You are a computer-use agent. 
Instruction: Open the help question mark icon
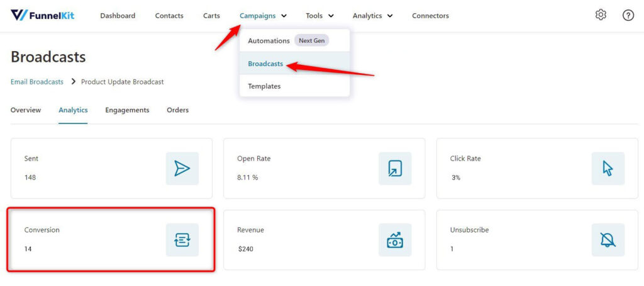pos(628,16)
